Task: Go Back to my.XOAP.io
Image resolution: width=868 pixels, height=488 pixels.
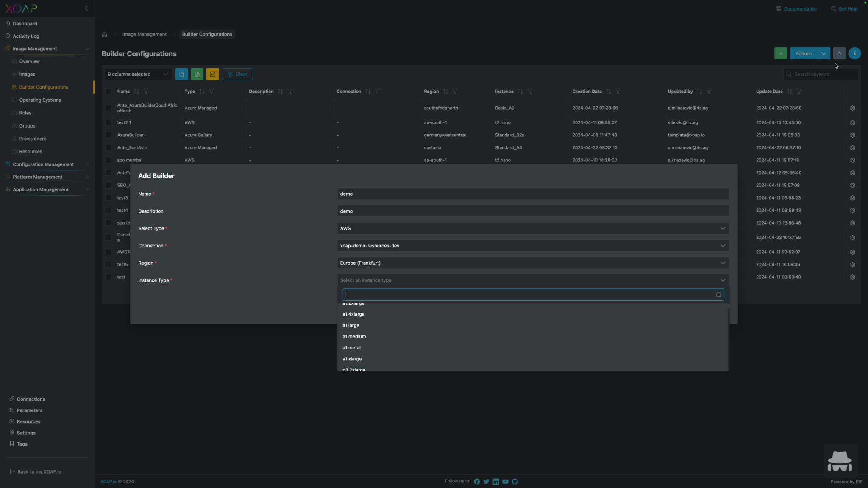Action: tap(36, 472)
